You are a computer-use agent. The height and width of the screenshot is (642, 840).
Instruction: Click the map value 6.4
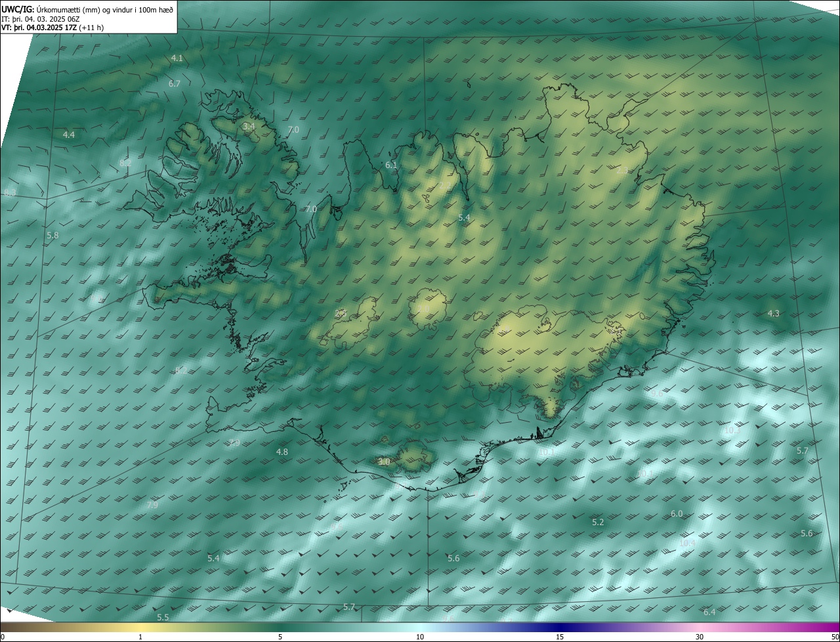(709, 612)
